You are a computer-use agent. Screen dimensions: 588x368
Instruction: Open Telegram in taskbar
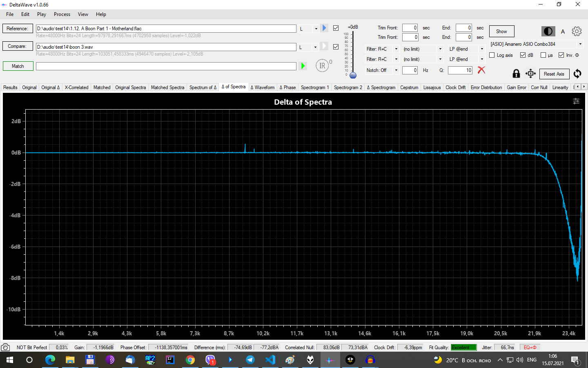pos(250,360)
